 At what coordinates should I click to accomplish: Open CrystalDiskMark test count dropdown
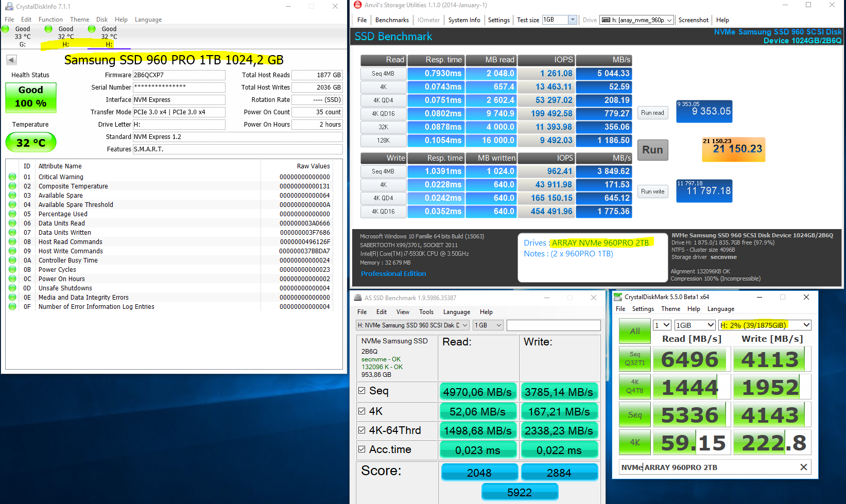pyautogui.click(x=662, y=325)
